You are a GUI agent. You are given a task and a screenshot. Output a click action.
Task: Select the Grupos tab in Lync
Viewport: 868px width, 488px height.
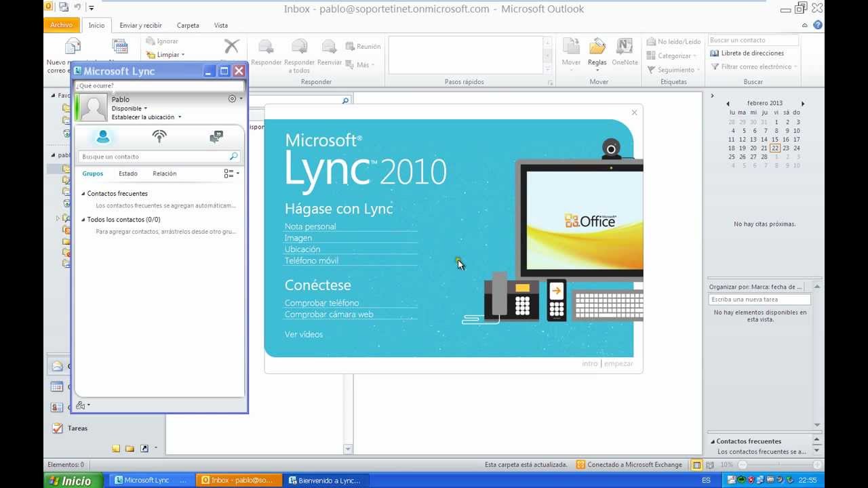pyautogui.click(x=93, y=174)
